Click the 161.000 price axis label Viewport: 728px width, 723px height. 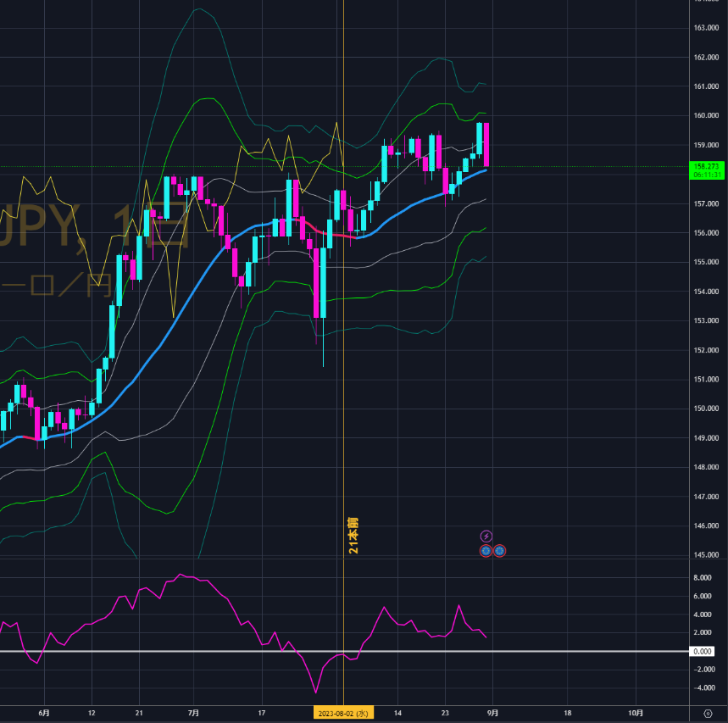coord(706,86)
